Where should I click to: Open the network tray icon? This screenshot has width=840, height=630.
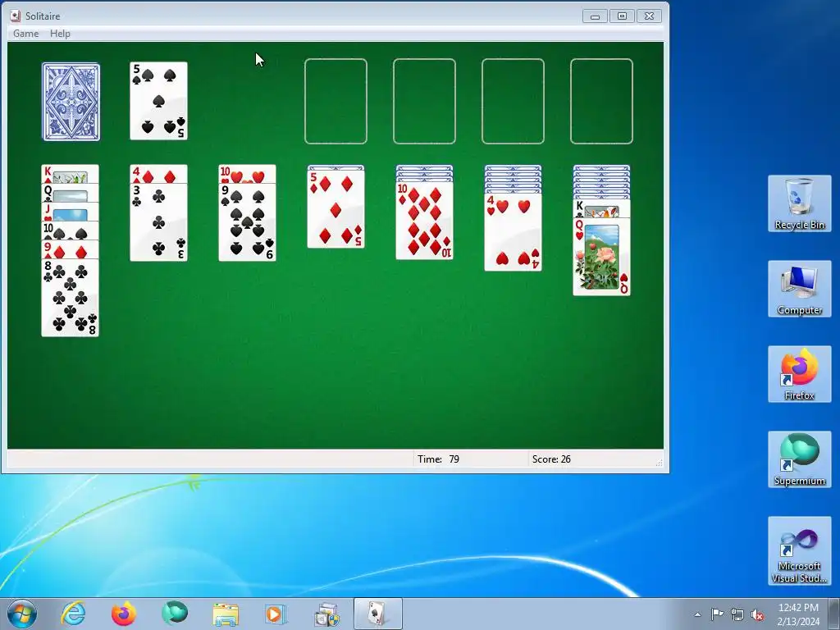coord(737,614)
